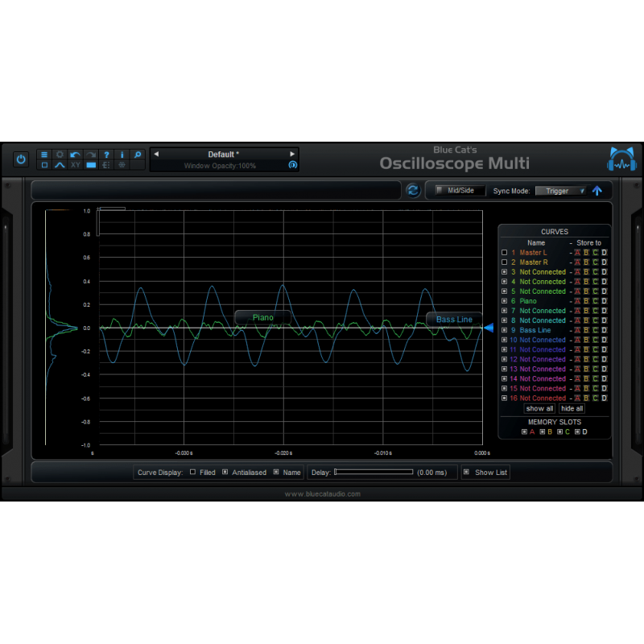The image size is (644, 644).
Task: Click the refresh arrows beside the display
Action: pos(413,190)
